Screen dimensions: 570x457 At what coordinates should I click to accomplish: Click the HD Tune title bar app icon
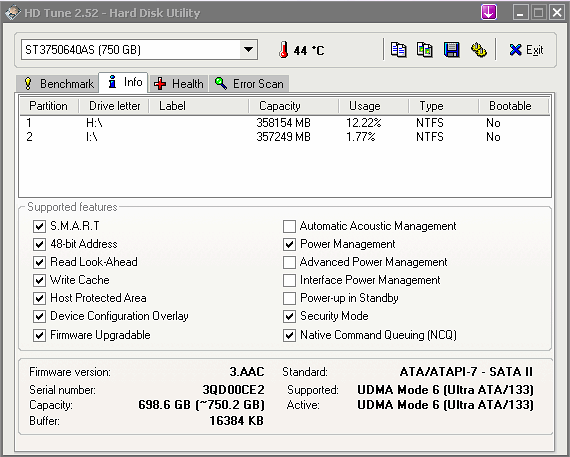[12, 12]
